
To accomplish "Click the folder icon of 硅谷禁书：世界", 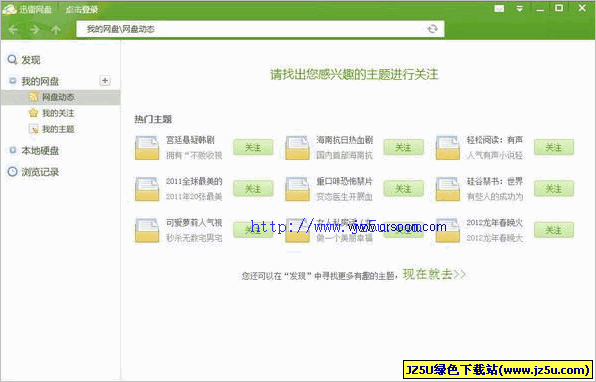I will pos(447,189).
